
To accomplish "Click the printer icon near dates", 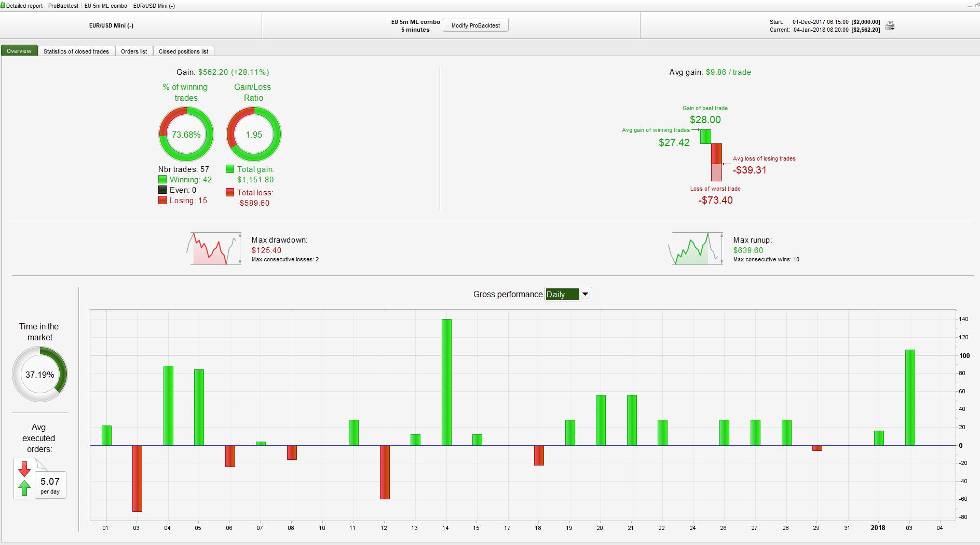I will pyautogui.click(x=890, y=26).
